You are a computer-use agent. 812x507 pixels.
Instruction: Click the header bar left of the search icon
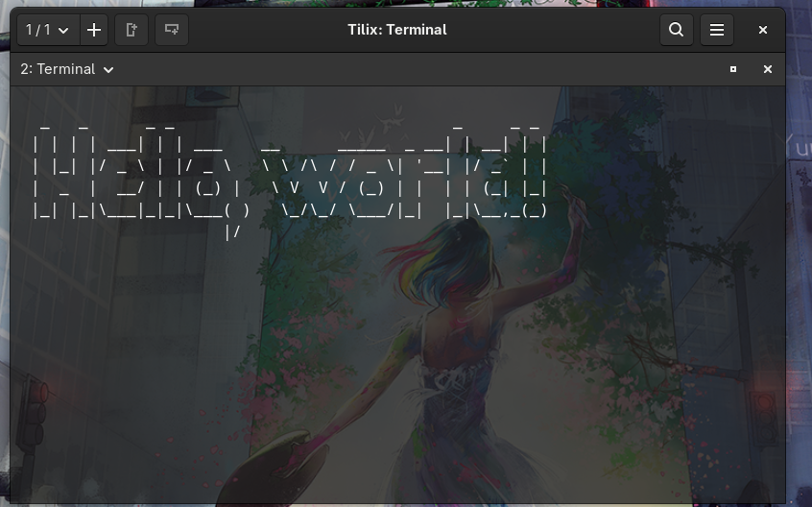576,30
